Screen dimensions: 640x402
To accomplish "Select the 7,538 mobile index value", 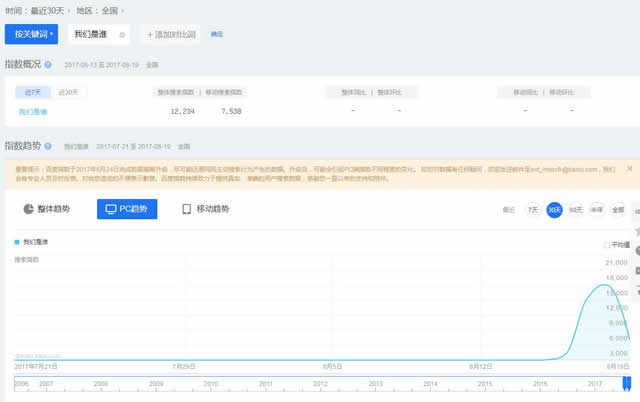I will (x=231, y=111).
